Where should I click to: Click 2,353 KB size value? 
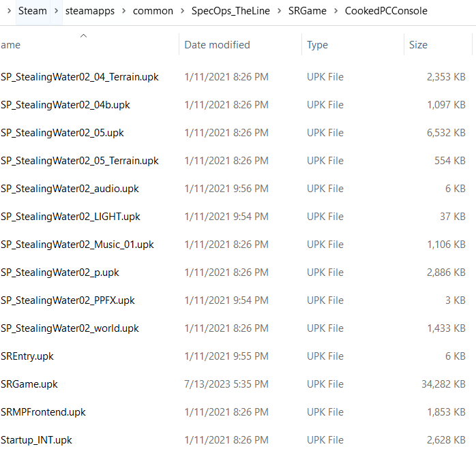446,77
